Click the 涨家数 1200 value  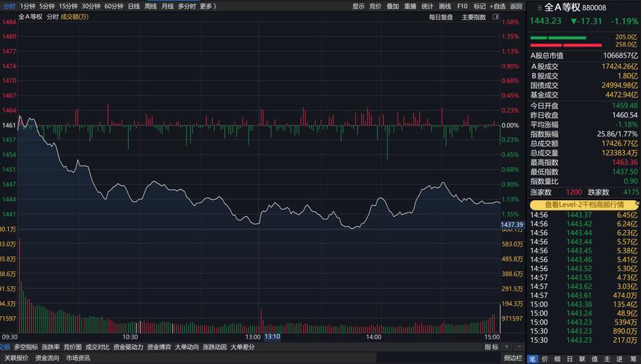[573, 192]
